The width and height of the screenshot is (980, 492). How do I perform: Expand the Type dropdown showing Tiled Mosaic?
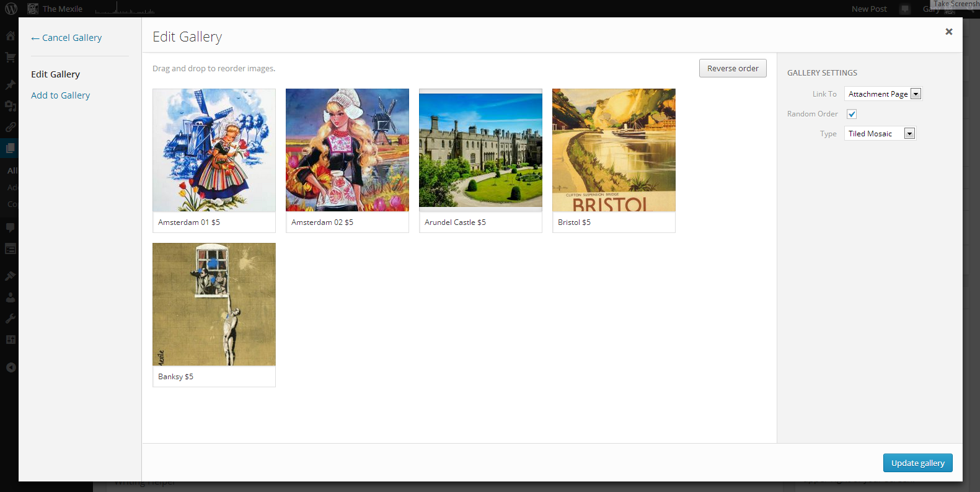click(880, 134)
